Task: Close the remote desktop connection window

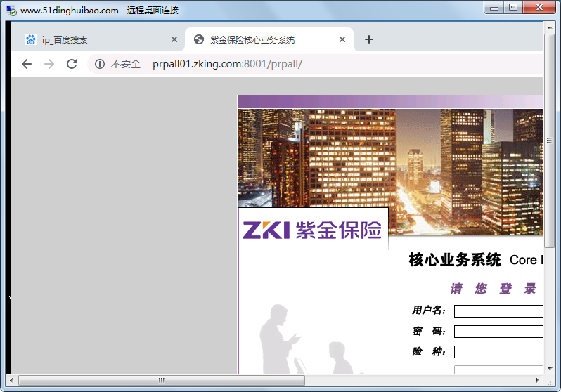Action: pos(539,8)
